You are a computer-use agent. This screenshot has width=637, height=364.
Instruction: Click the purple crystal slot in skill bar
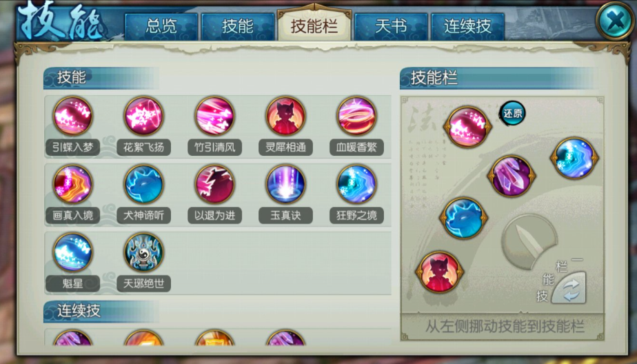(x=512, y=176)
